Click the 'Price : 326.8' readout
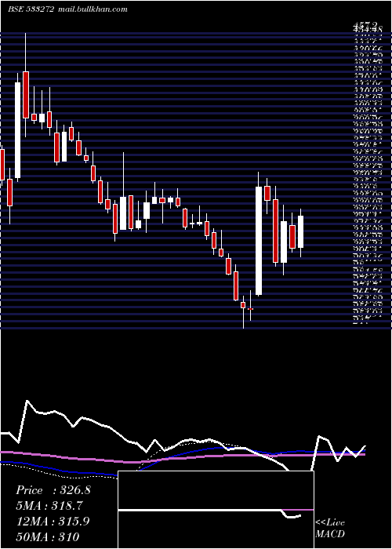The image size is (392, 549). coord(53,490)
